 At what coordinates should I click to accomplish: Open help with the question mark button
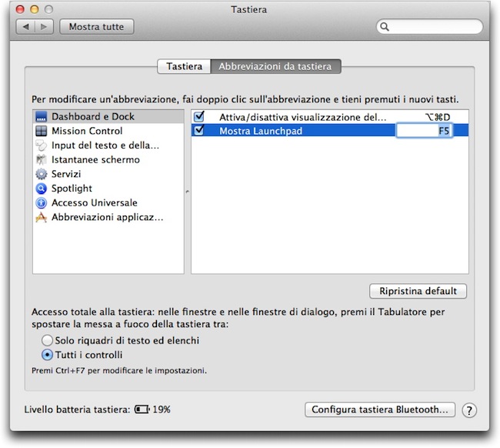tap(469, 410)
